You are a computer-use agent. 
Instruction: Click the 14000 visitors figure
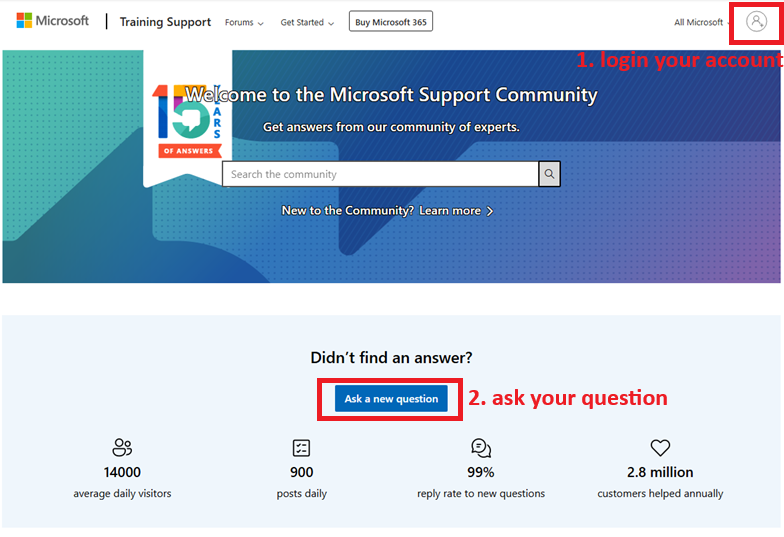(122, 472)
